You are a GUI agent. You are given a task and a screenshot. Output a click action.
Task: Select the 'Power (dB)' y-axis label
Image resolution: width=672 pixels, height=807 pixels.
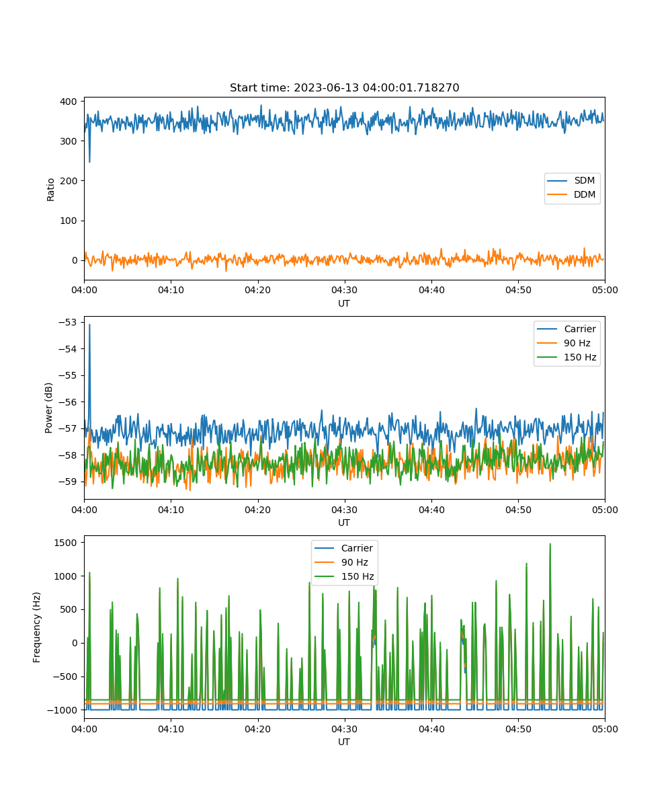click(50, 408)
